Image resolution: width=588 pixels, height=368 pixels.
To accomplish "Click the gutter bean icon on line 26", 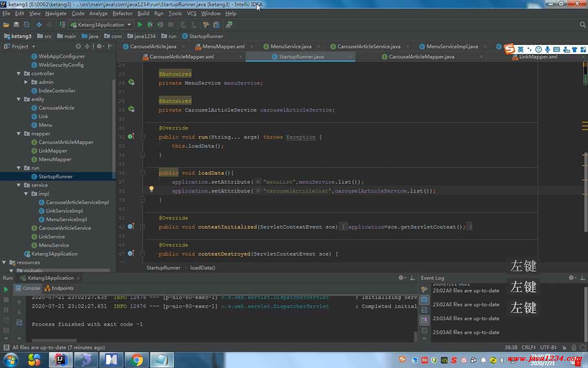I will (x=131, y=82).
